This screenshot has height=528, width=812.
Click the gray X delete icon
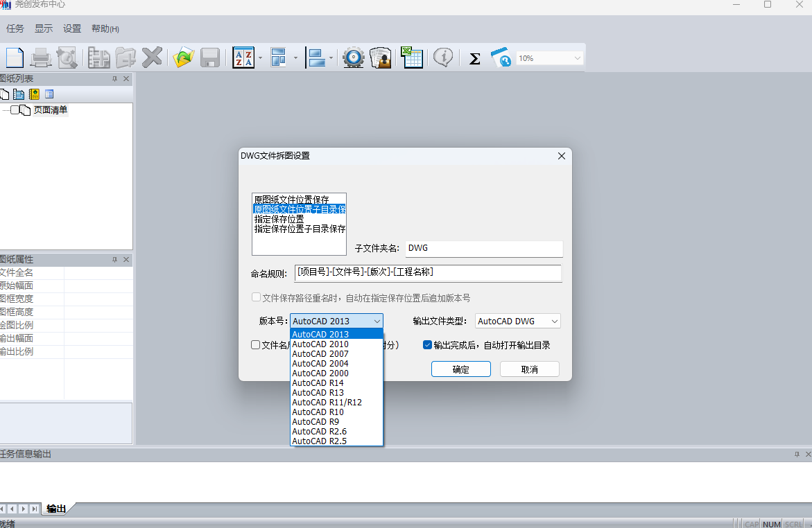153,58
